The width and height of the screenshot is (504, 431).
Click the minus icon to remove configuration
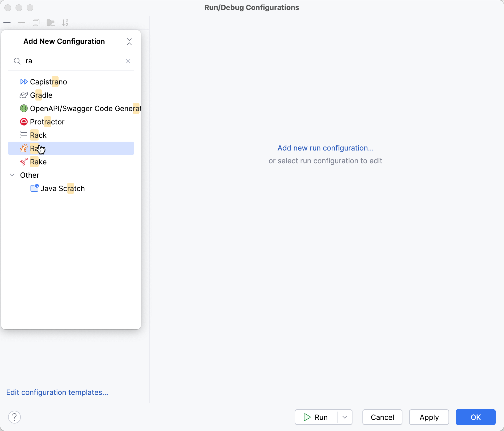[21, 22]
